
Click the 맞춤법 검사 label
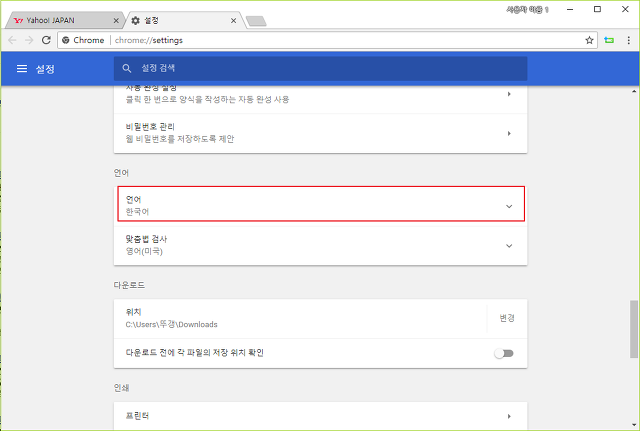coord(146,239)
